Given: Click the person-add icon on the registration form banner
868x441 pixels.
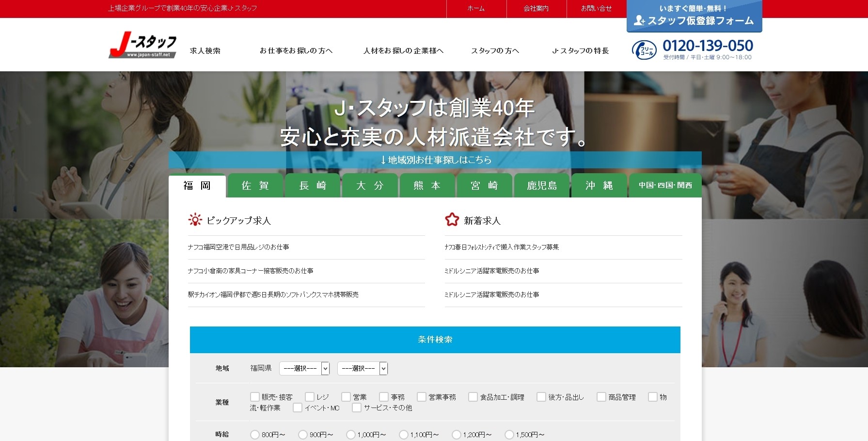Looking at the screenshot, I should tap(640, 21).
